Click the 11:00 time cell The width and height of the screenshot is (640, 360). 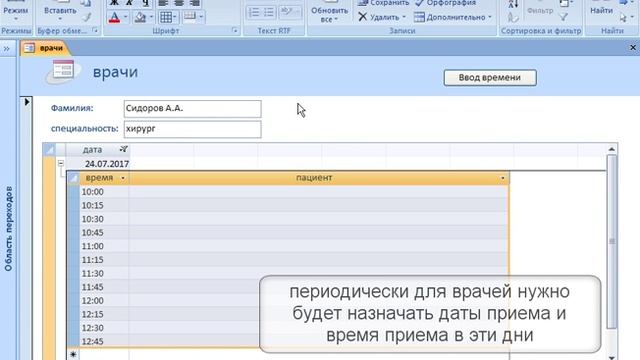pyautogui.click(x=104, y=246)
